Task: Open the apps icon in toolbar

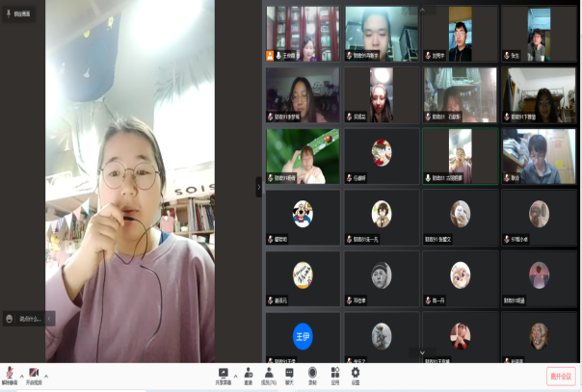Action: tap(334, 373)
